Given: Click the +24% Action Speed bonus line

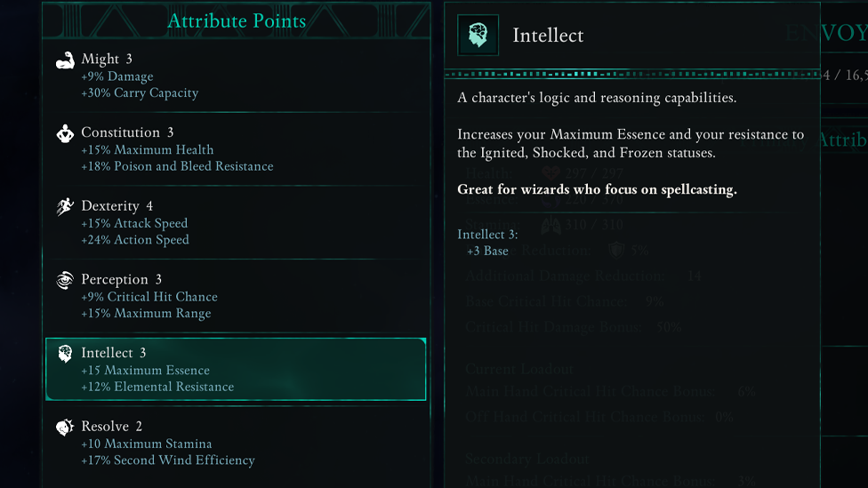Looking at the screenshot, I should pos(134,239).
